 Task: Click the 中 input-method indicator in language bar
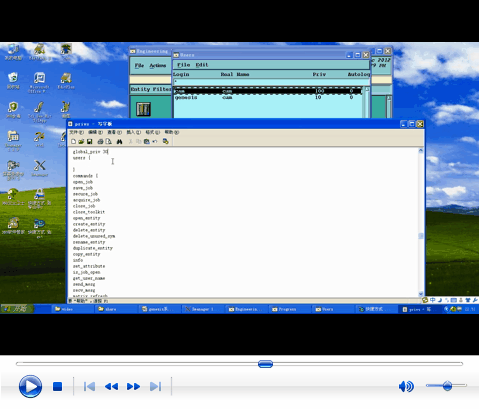(x=432, y=300)
